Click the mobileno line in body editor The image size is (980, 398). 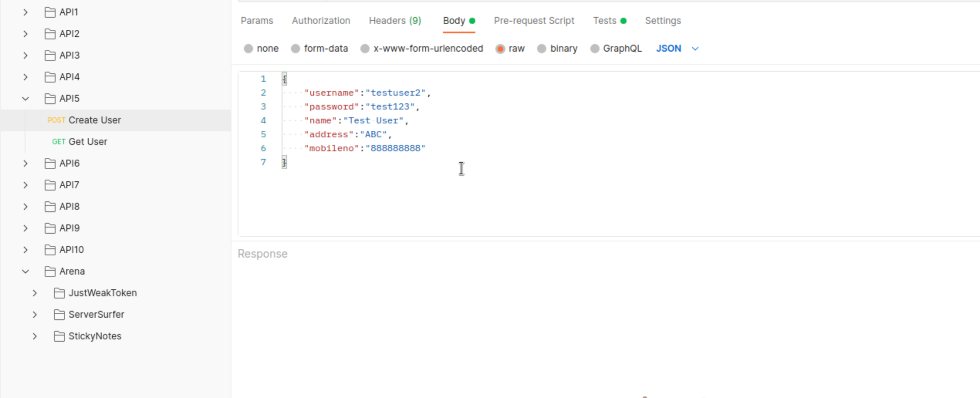pyautogui.click(x=364, y=148)
